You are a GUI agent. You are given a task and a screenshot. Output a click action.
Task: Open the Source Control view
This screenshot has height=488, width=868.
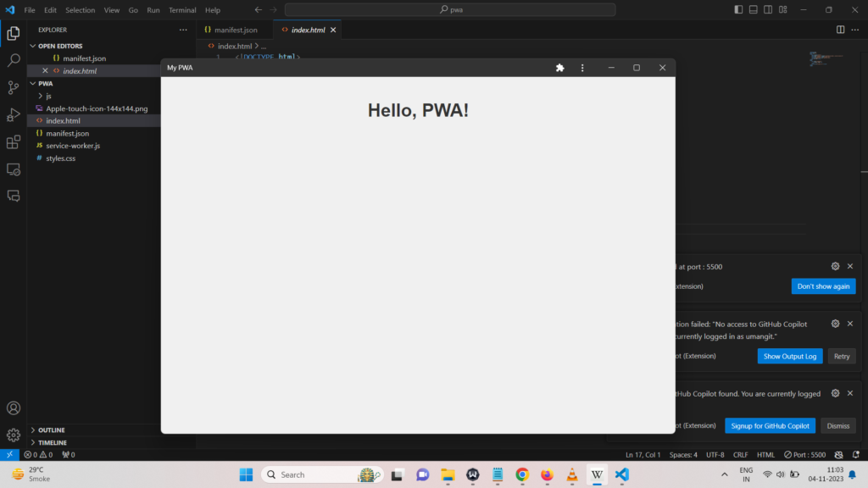(x=13, y=87)
